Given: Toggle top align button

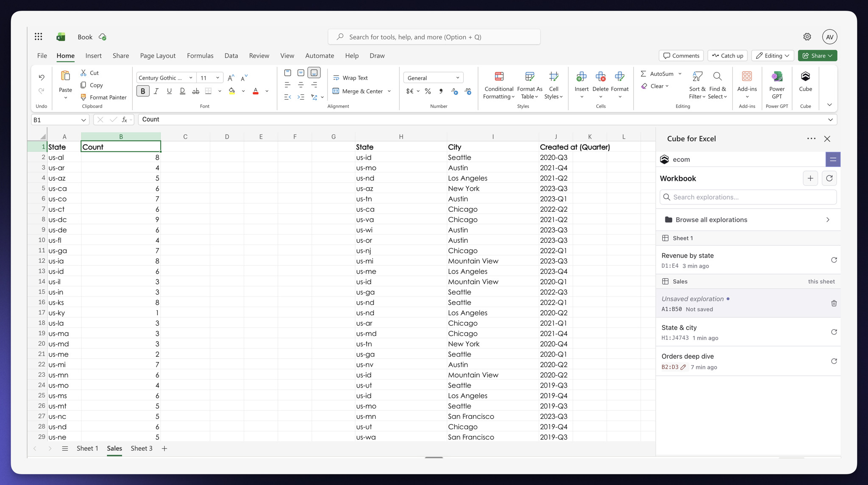Looking at the screenshot, I should pyautogui.click(x=288, y=73).
